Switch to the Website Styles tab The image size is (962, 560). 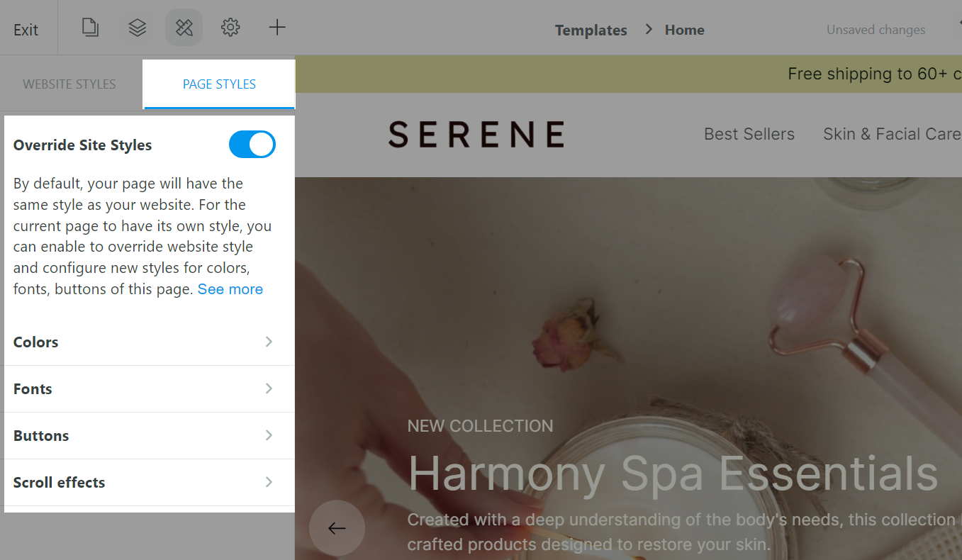click(69, 84)
